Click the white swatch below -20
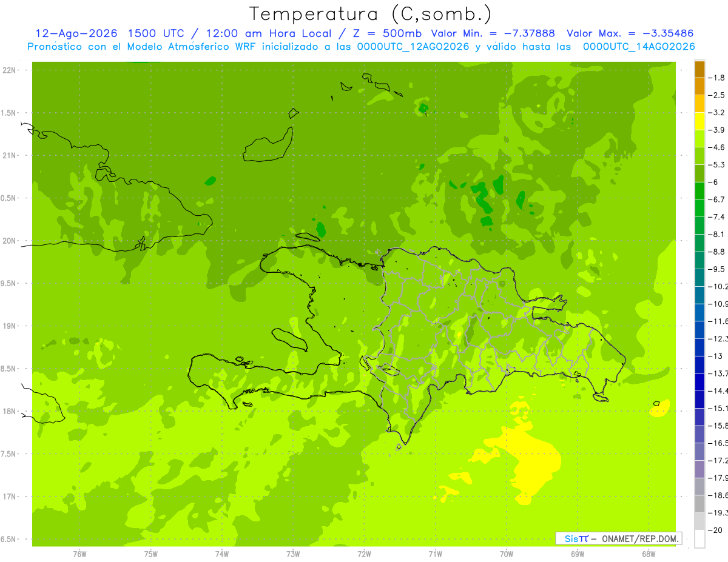This screenshot has height=562, width=728. [699, 539]
